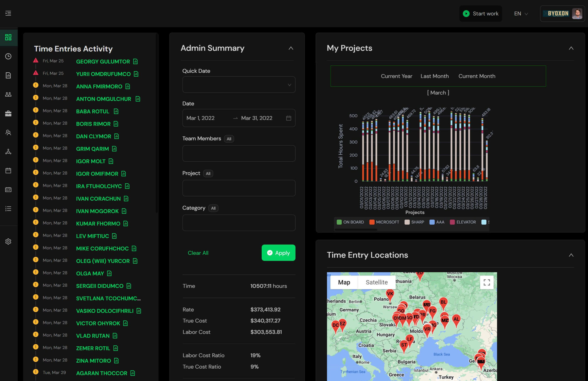Collapse the Time Entry Locations panel

(571, 255)
